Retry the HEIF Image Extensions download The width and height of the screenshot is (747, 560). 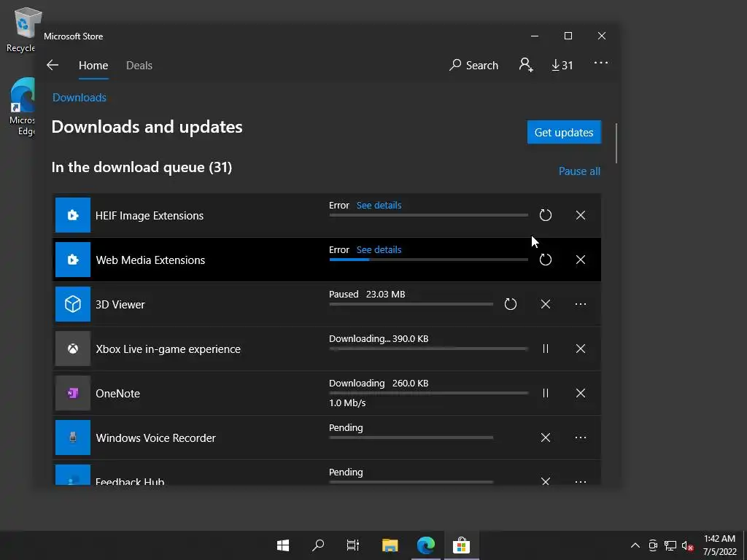pos(546,215)
